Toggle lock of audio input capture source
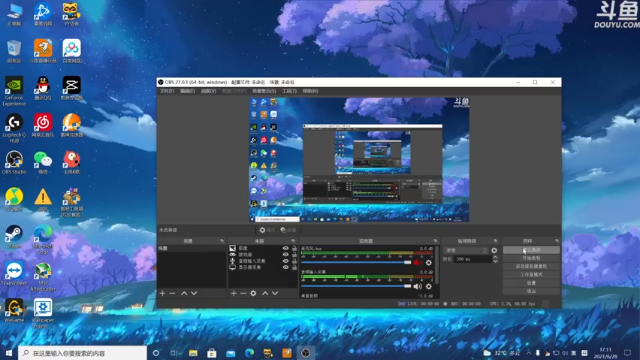This screenshot has width=640, height=360. pos(294,261)
